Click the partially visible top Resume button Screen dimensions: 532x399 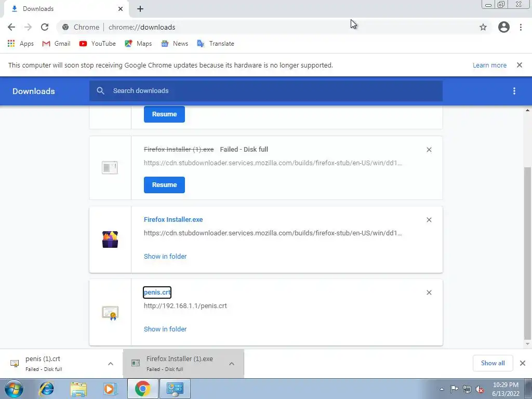(164, 114)
